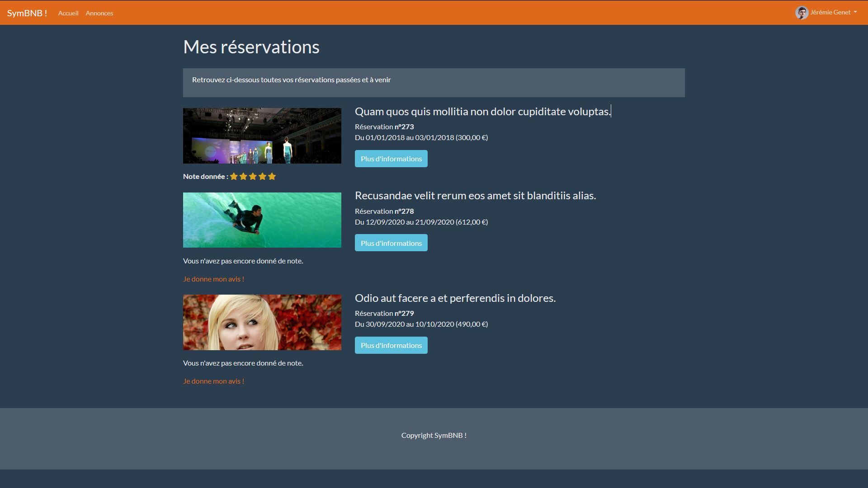Click the SymBNB ! brand logo
Screen dimensions: 868x488
(x=27, y=13)
